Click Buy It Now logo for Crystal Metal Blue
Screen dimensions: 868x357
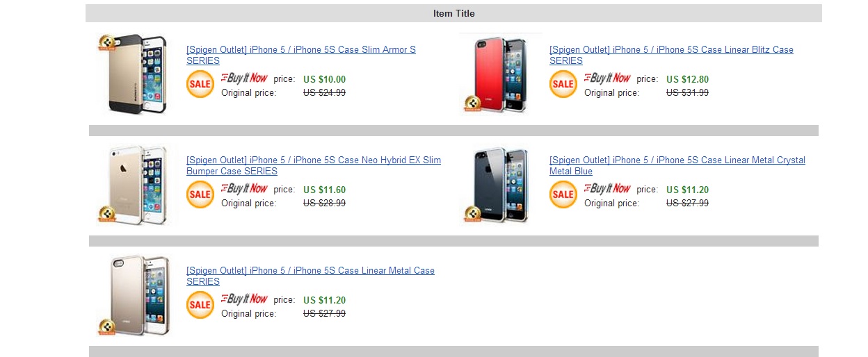pos(607,189)
